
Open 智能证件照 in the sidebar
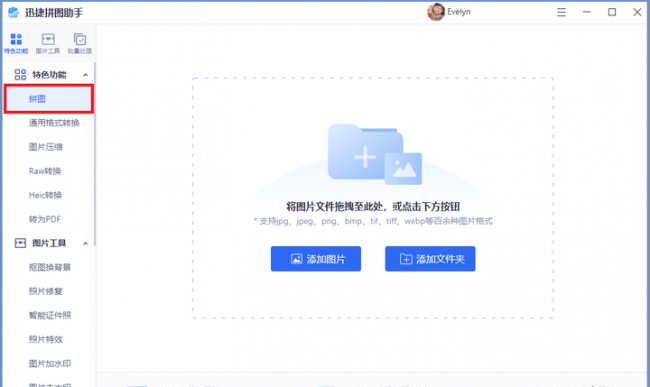coord(49,315)
